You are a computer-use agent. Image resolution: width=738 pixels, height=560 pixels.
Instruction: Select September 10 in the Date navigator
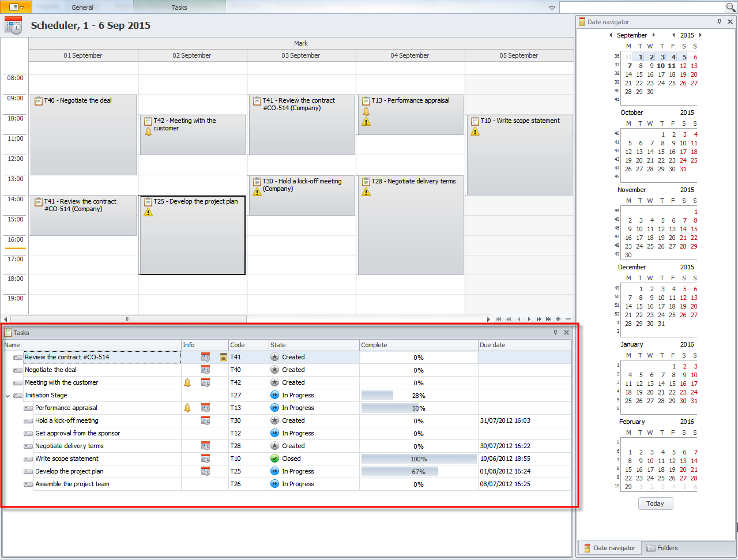661,66
